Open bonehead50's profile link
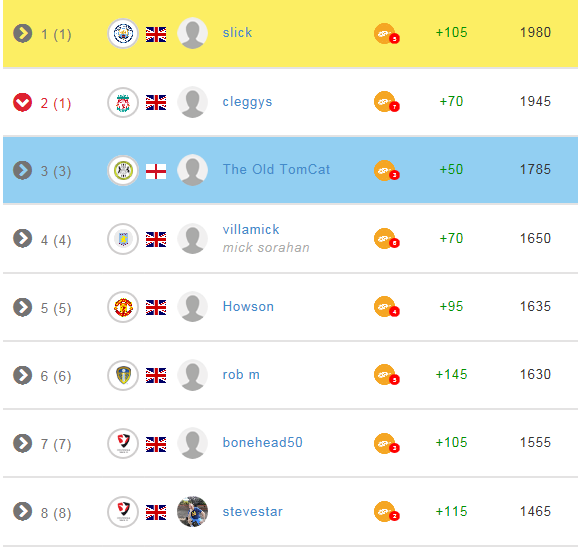 pos(262,442)
